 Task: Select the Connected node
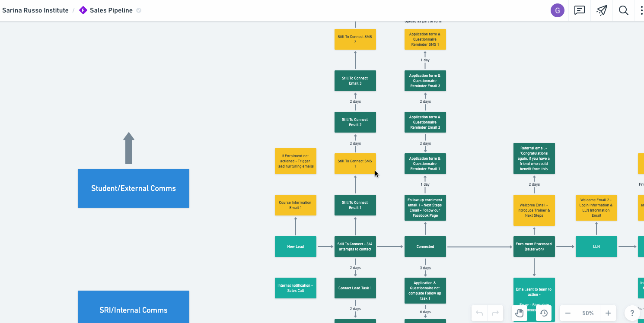point(425,247)
